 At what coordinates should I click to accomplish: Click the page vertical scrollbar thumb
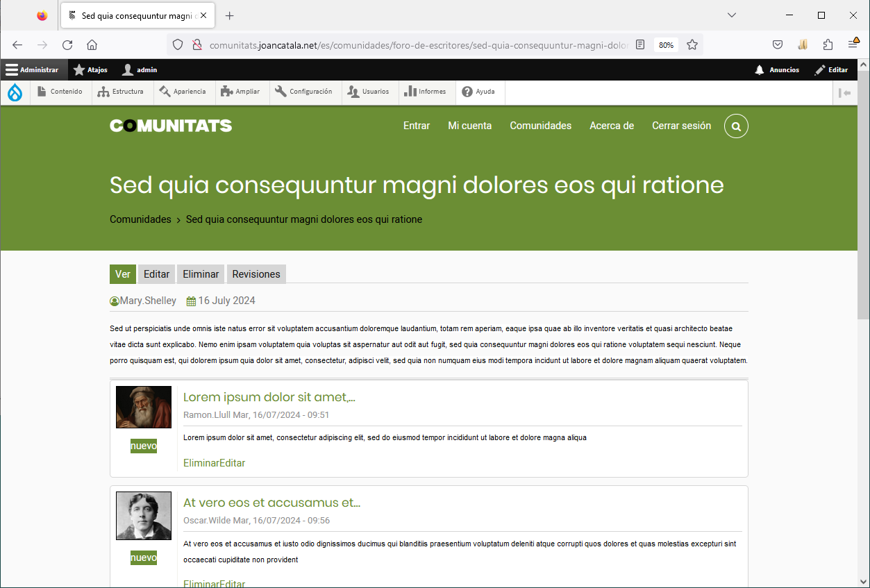click(x=864, y=194)
